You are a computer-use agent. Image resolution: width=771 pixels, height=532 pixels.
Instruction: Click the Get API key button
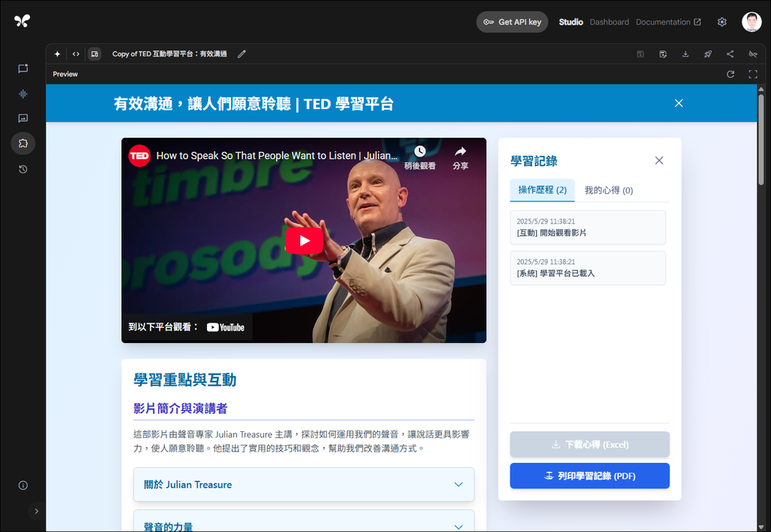coord(512,22)
